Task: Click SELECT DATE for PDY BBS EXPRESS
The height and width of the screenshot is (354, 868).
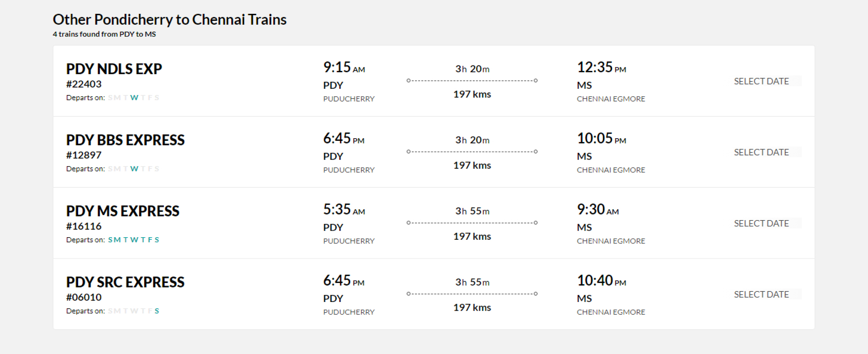Action: pyautogui.click(x=761, y=152)
